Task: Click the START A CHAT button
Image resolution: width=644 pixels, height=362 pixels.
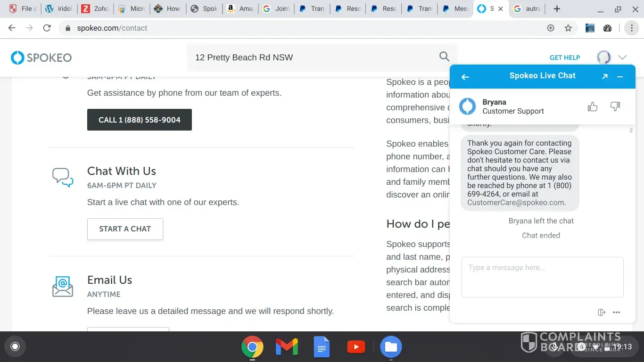Action: pyautogui.click(x=125, y=229)
